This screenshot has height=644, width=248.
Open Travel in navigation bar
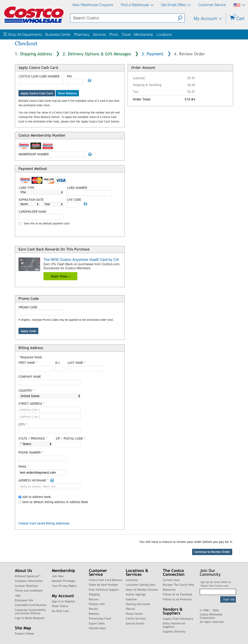pos(126,34)
